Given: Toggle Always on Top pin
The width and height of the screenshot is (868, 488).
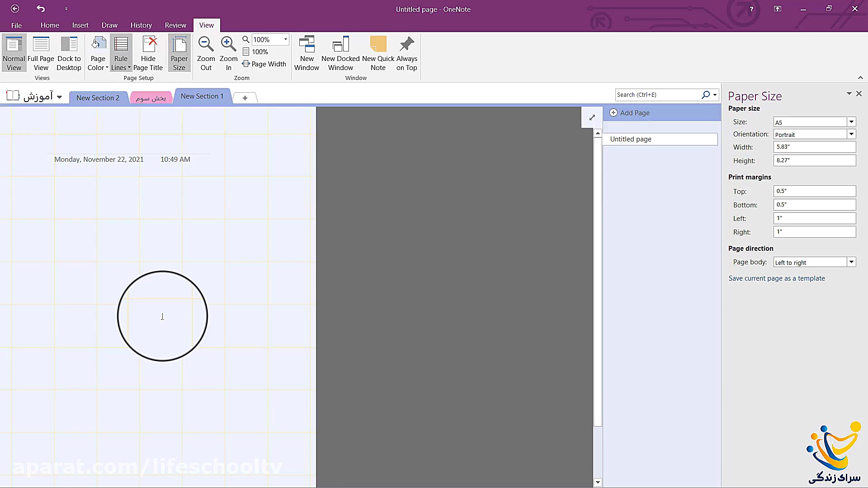Looking at the screenshot, I should pyautogui.click(x=406, y=44).
